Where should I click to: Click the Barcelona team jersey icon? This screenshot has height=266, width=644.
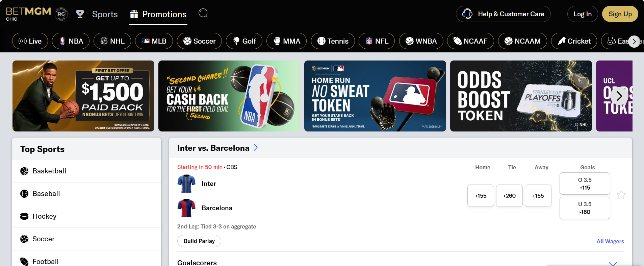186,208
